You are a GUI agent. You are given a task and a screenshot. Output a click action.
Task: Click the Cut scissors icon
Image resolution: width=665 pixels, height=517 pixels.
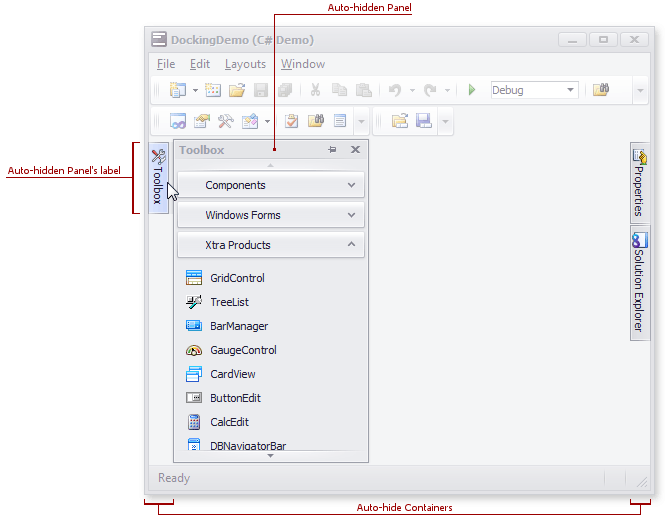coord(315,90)
